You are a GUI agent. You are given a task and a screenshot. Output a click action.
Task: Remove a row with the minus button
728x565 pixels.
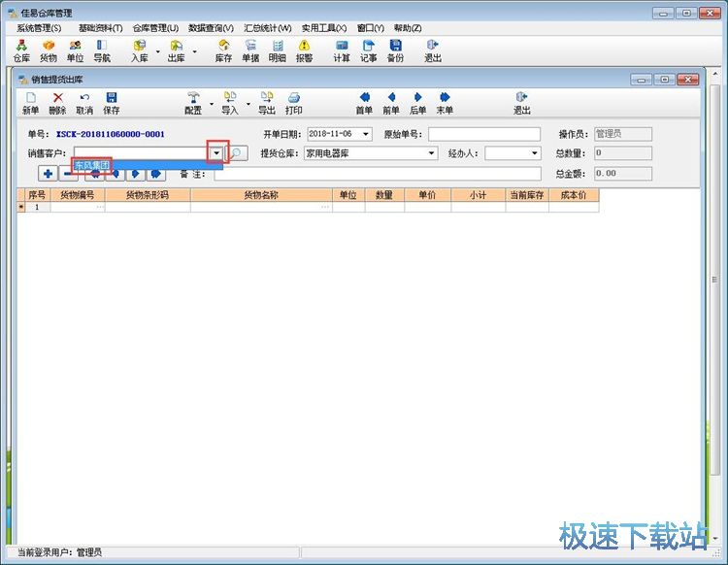point(68,174)
